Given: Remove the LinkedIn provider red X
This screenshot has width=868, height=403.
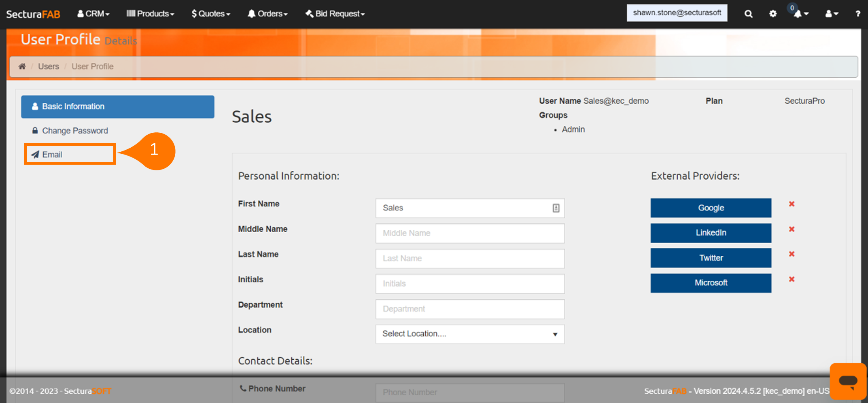Looking at the screenshot, I should [792, 229].
